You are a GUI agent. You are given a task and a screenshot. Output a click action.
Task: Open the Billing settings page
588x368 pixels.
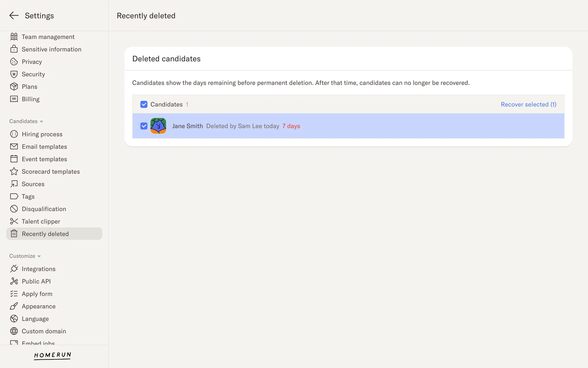(x=31, y=99)
